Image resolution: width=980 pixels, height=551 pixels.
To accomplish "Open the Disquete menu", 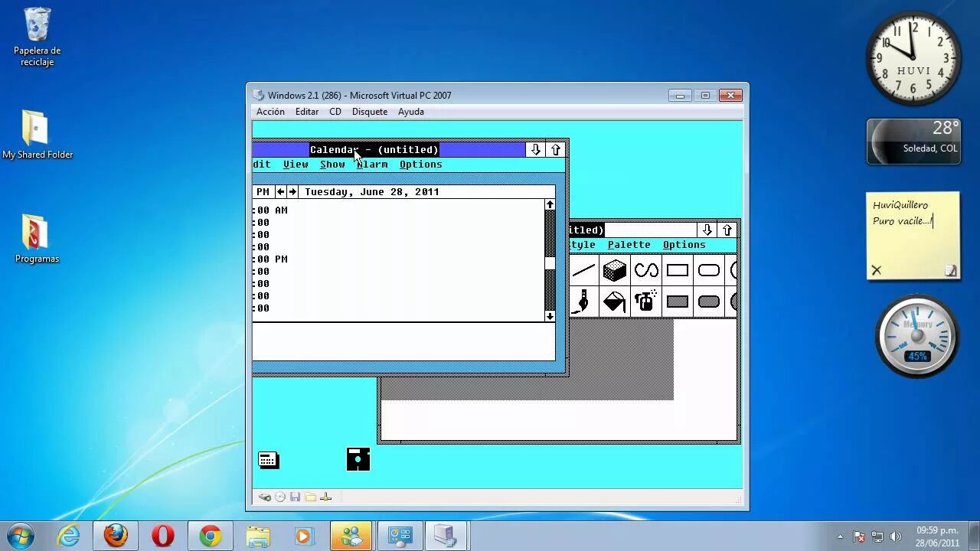I will 370,112.
